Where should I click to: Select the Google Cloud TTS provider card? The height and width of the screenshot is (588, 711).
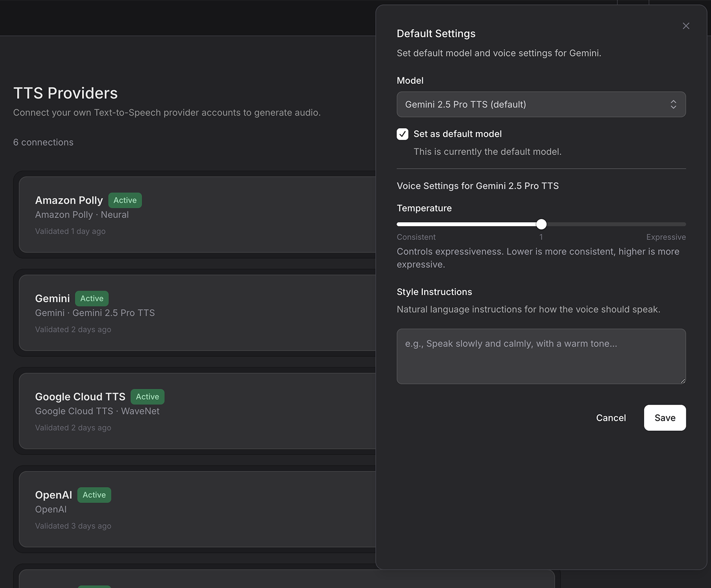(x=190, y=411)
